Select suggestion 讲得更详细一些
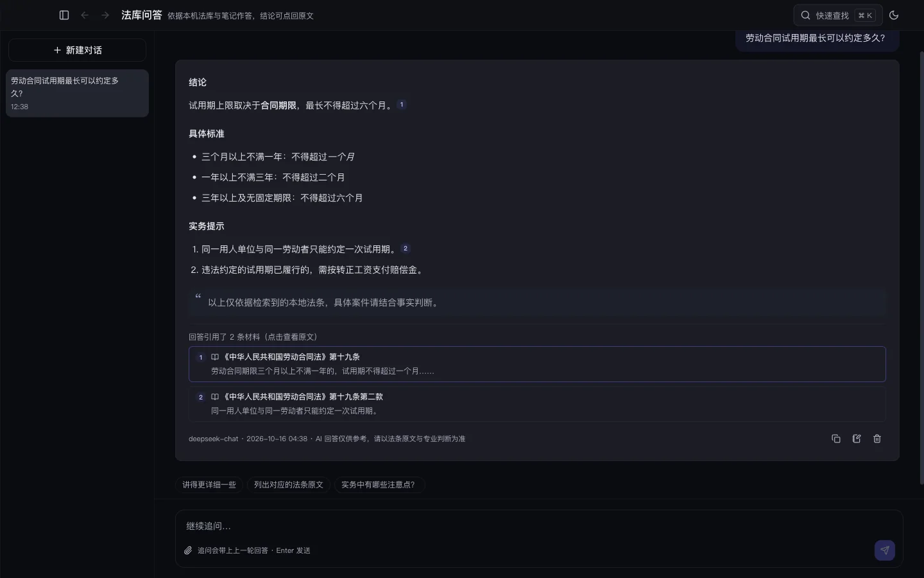Image resolution: width=924 pixels, height=578 pixels. click(x=209, y=485)
